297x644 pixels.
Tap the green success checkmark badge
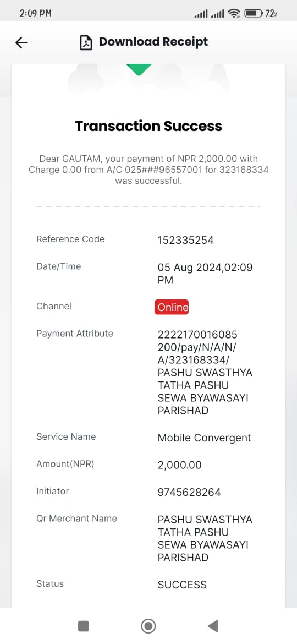139,69
